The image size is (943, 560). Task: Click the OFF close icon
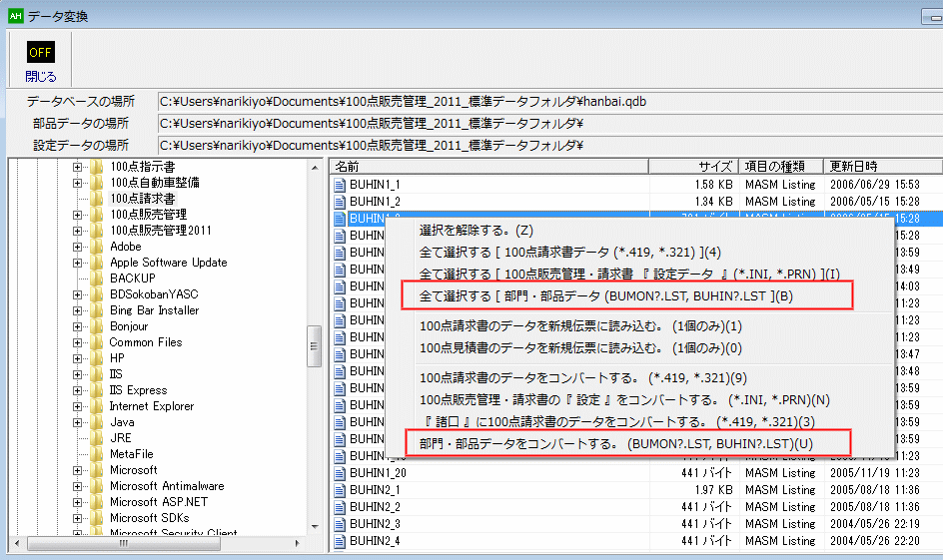pyautogui.click(x=40, y=52)
